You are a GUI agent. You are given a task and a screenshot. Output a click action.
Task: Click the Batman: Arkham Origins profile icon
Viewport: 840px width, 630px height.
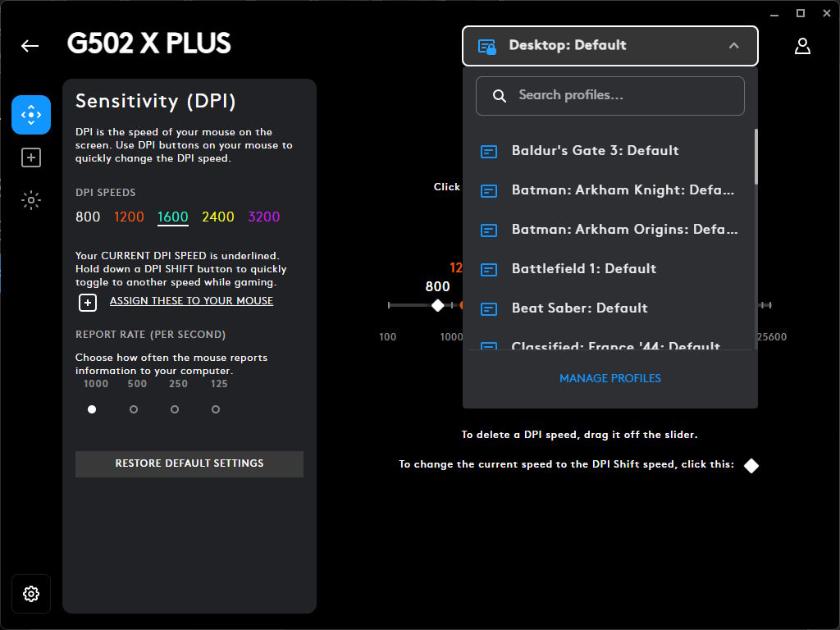(489, 231)
